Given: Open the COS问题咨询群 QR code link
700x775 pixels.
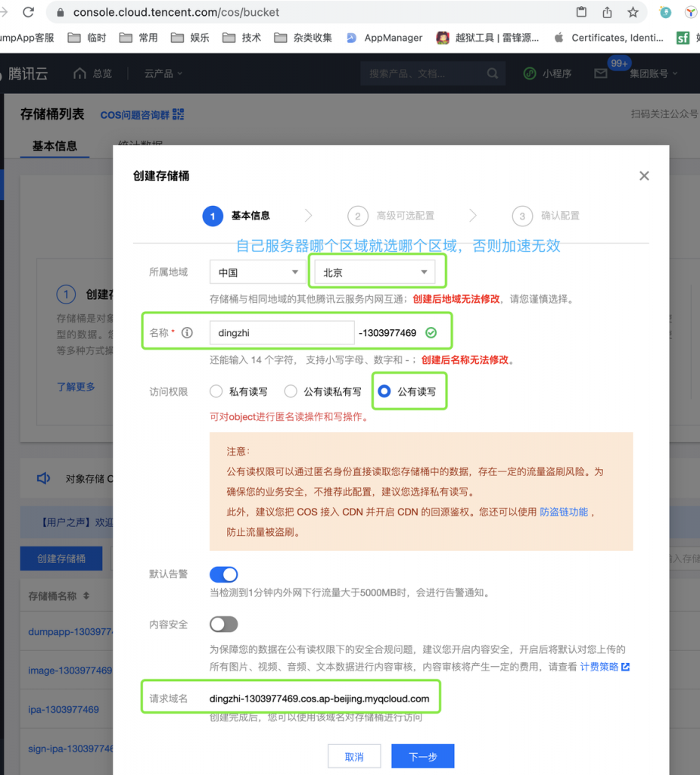Looking at the screenshot, I should [x=142, y=115].
